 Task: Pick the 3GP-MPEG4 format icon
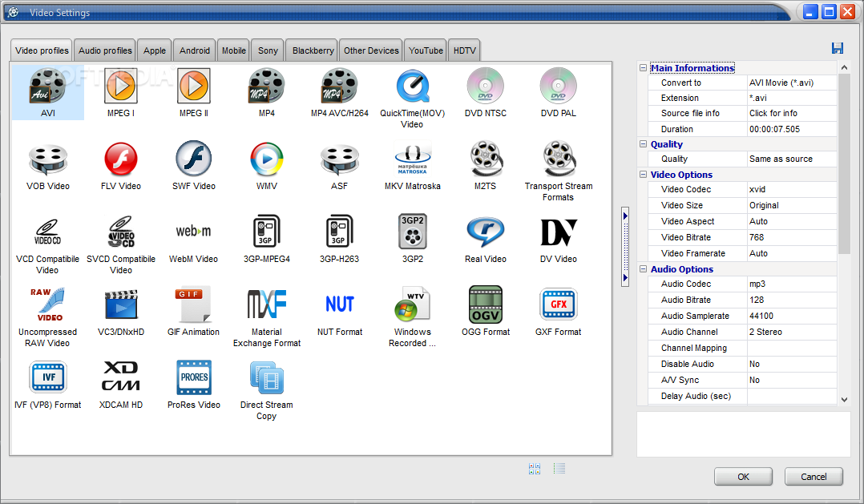[x=267, y=232]
